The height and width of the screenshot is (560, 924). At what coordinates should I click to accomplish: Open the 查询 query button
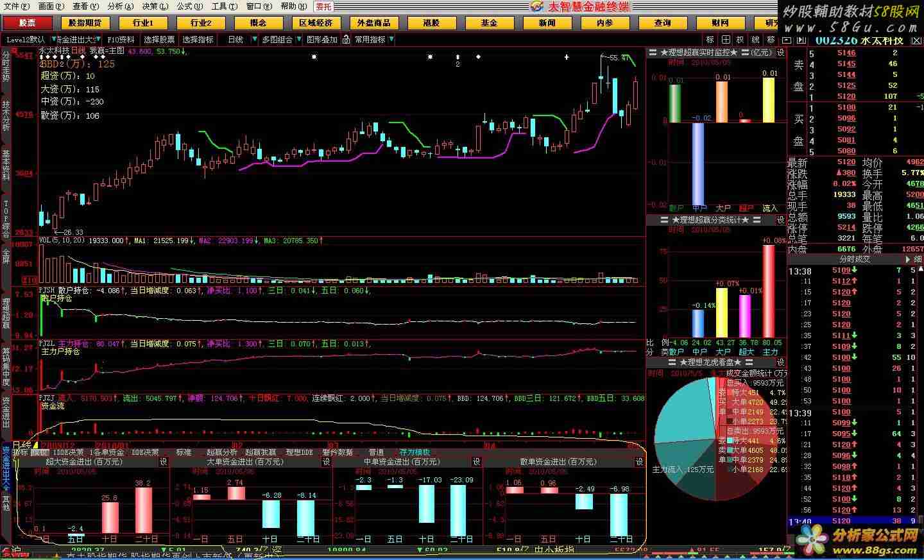coord(663,22)
